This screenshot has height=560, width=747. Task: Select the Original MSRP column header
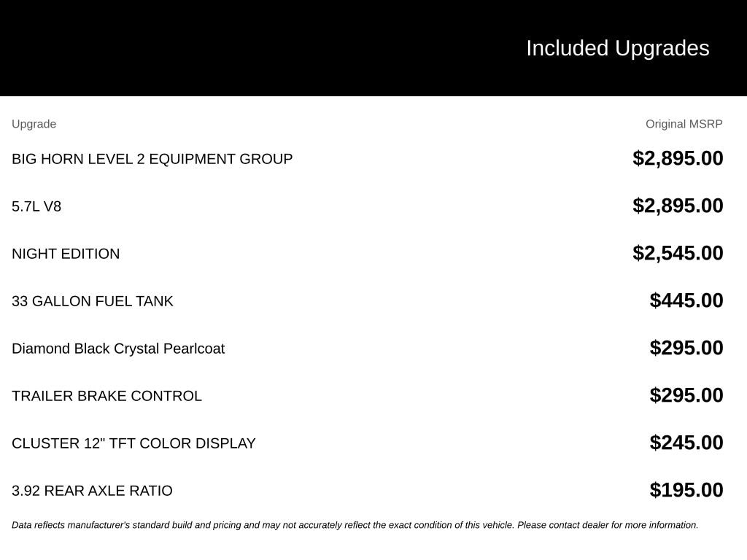pos(684,124)
